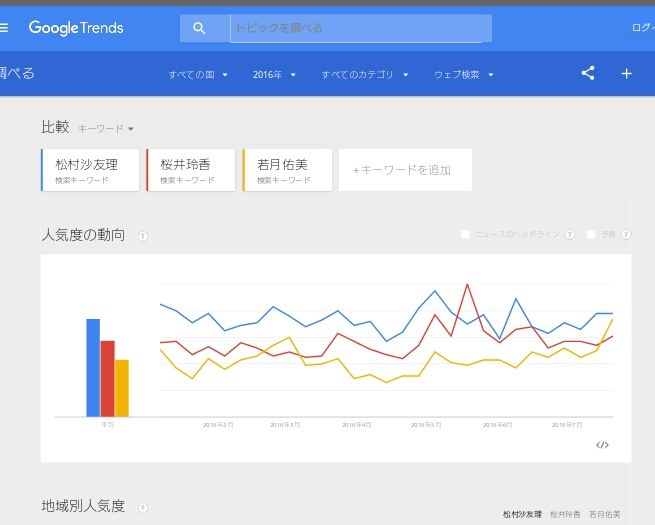Click the 2016年2月 axis label
The height and width of the screenshot is (525, 655).
[x=218, y=425]
